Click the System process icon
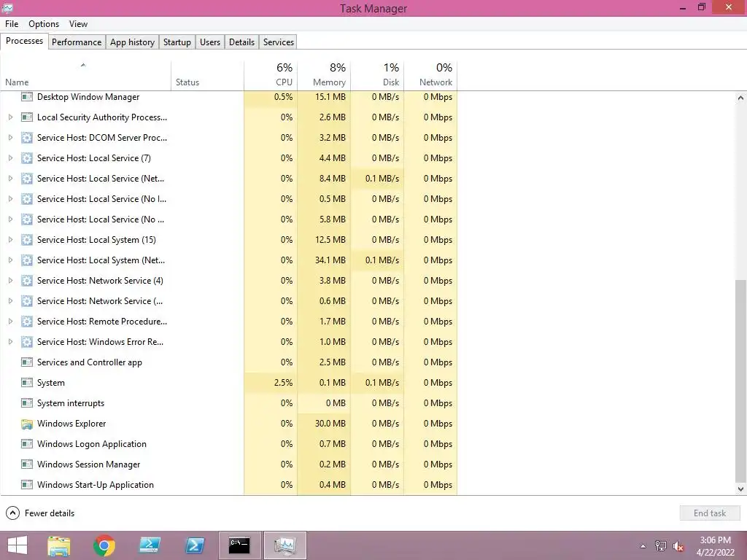 tap(27, 382)
